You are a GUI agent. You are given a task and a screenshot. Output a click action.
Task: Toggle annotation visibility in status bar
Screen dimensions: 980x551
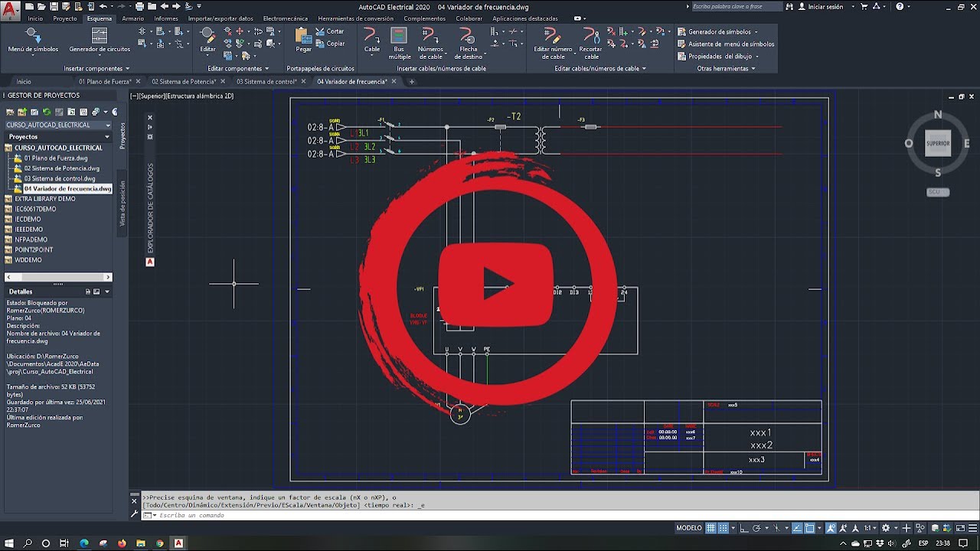832,528
